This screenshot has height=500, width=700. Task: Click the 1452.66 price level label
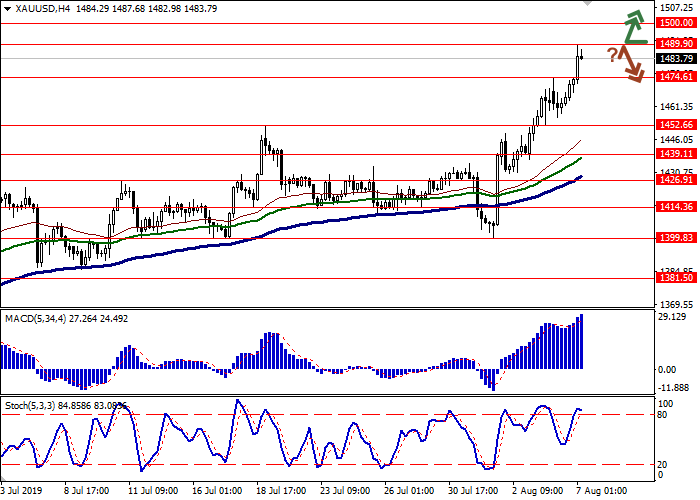pyautogui.click(x=670, y=125)
